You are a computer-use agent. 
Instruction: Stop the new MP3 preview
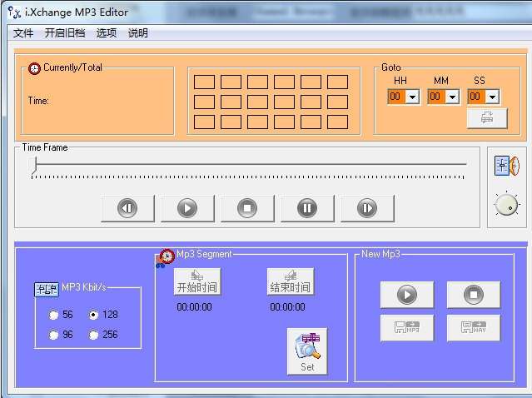click(474, 295)
